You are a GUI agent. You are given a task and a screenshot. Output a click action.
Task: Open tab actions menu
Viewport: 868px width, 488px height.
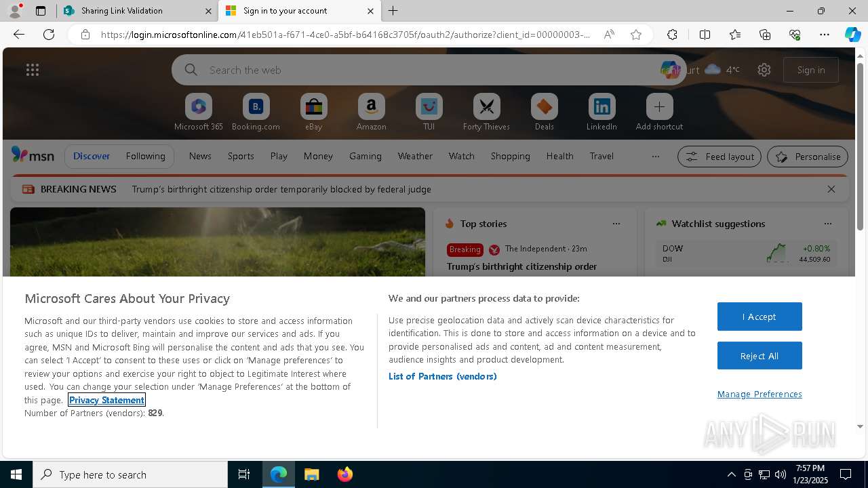[x=41, y=11]
